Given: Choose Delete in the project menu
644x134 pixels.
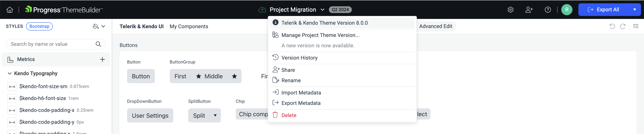Looking at the screenshot, I should 289,115.
